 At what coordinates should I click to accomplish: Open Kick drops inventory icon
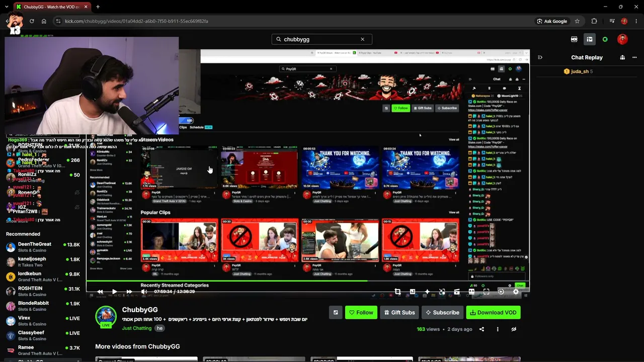tap(590, 39)
